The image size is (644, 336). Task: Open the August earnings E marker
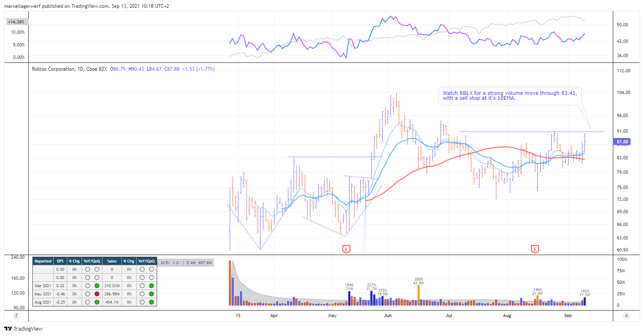point(535,249)
